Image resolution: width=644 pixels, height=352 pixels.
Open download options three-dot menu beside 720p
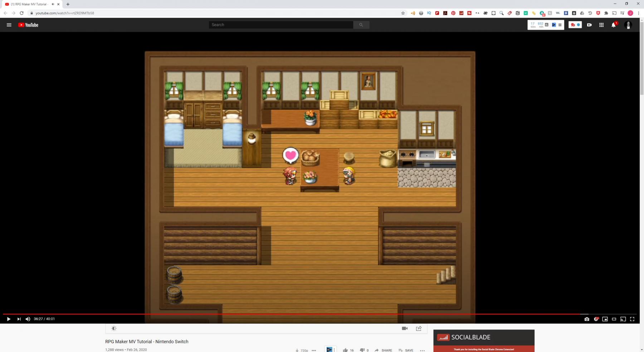(314, 350)
